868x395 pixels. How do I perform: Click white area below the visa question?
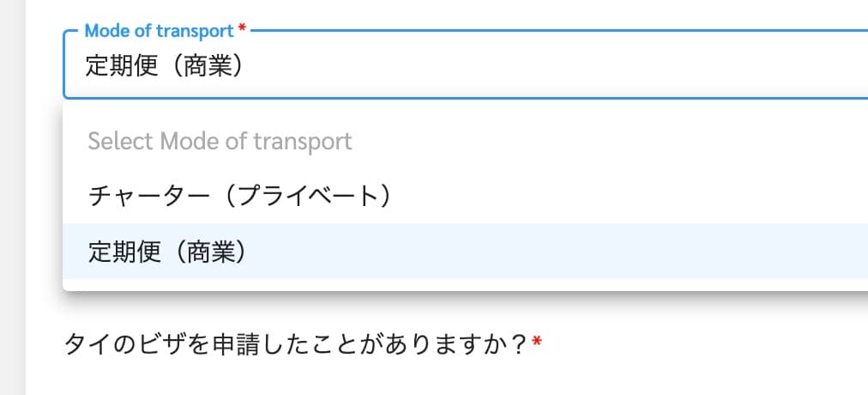(443, 380)
